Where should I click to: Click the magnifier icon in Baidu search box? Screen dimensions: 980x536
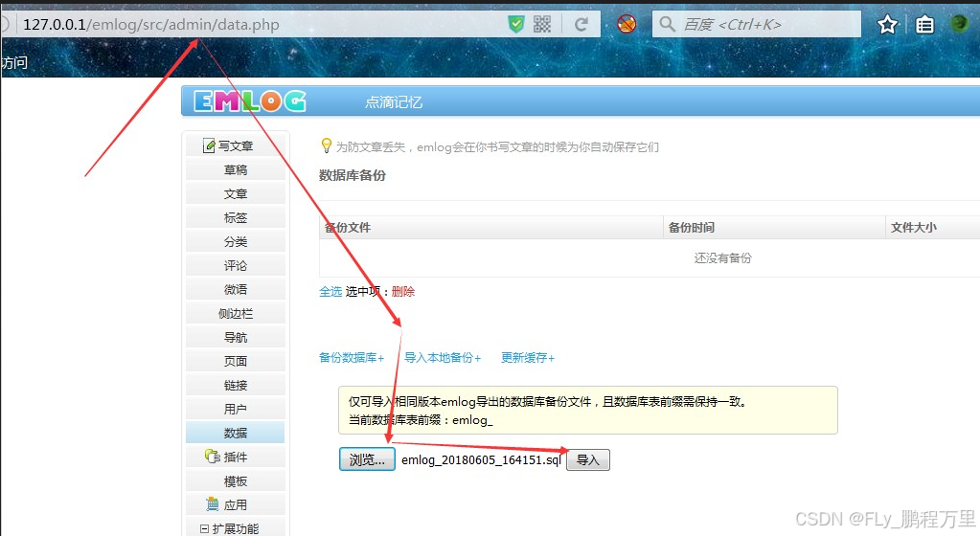(667, 24)
